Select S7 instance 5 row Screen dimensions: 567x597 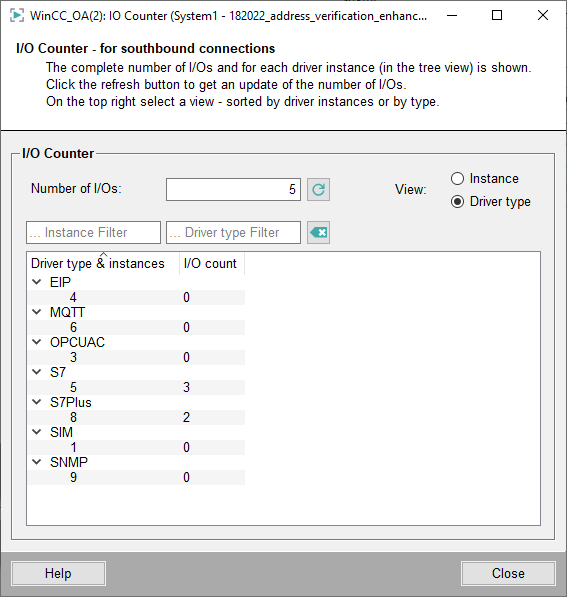(136, 388)
